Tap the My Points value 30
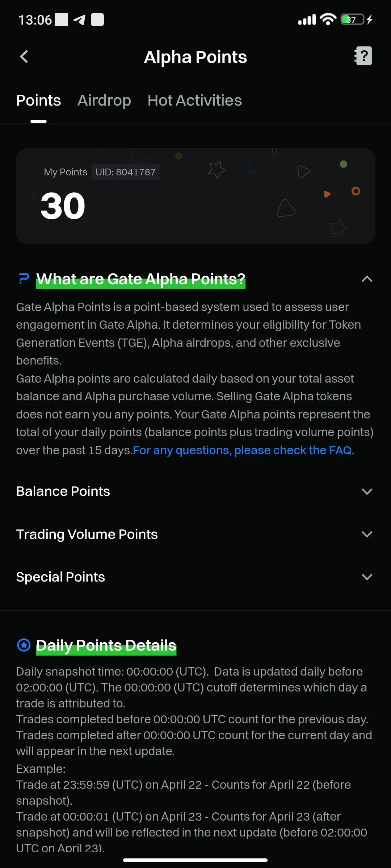Viewport: 391px width, 868px height. click(x=63, y=206)
